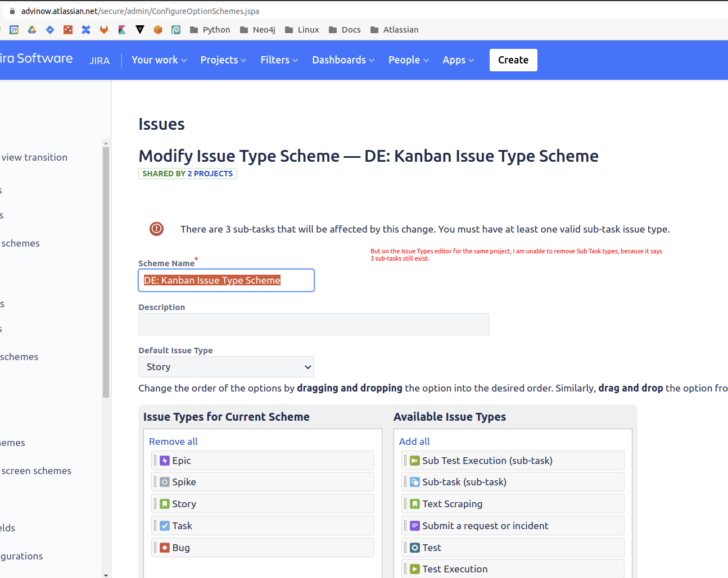Click the Create button

(x=513, y=60)
